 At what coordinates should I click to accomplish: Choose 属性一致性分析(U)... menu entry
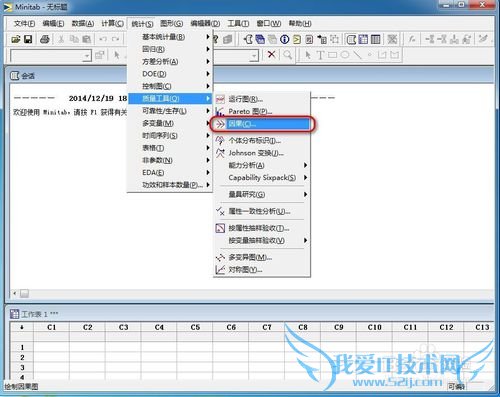click(262, 211)
